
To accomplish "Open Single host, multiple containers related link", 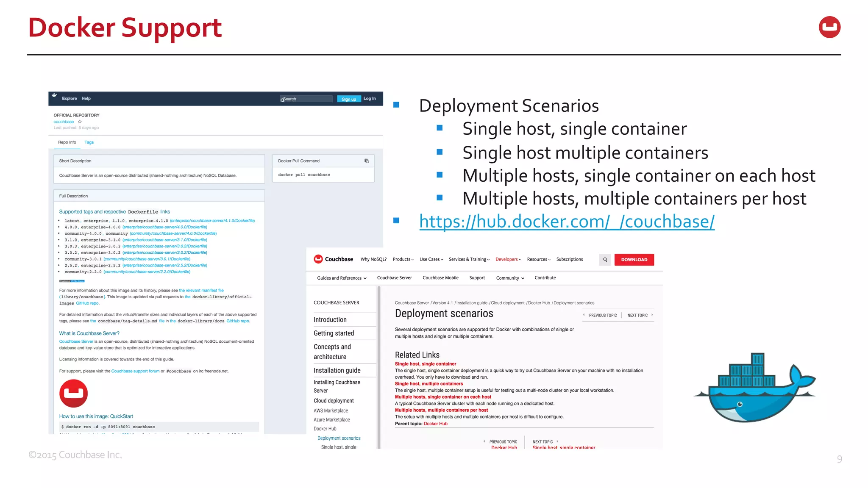I will 429,384.
